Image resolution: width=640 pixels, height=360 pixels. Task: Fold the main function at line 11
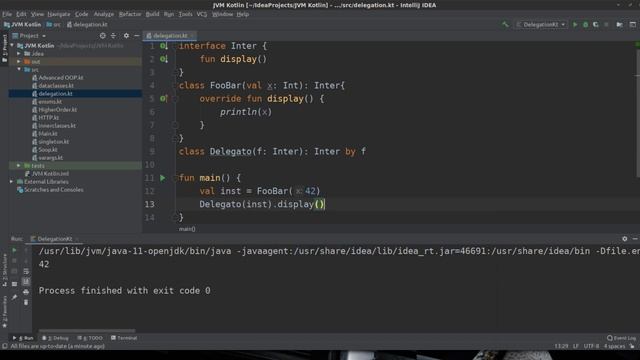(175, 178)
